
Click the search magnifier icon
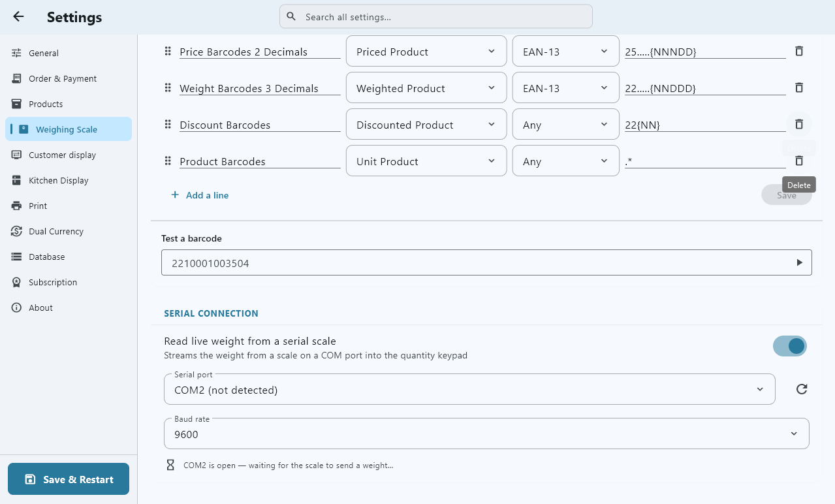pyautogui.click(x=291, y=16)
